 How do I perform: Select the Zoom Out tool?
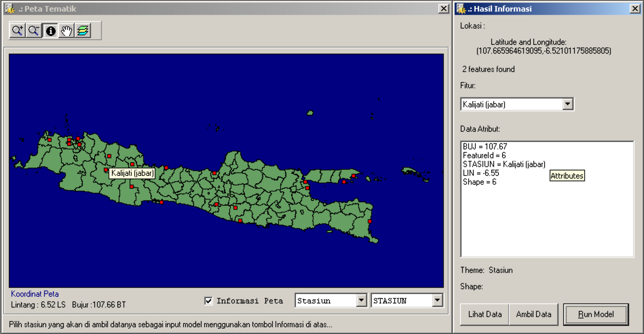[34, 31]
